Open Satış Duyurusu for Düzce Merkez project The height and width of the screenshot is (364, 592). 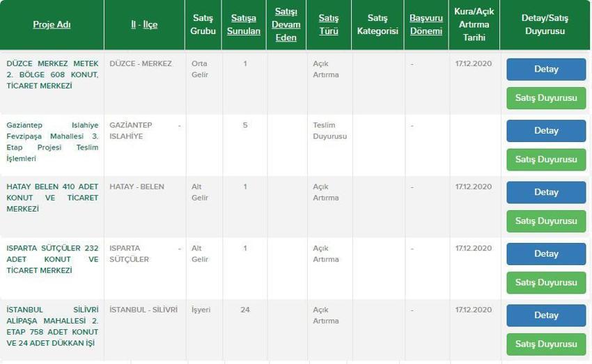point(546,98)
